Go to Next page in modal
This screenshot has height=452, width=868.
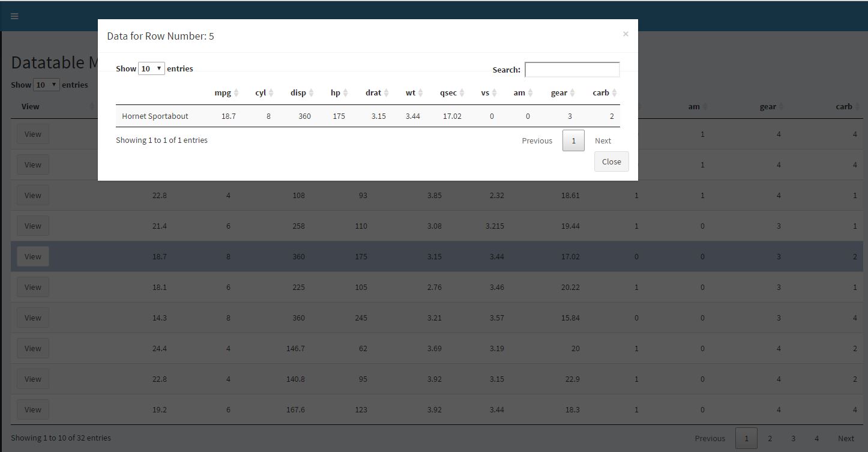[603, 140]
